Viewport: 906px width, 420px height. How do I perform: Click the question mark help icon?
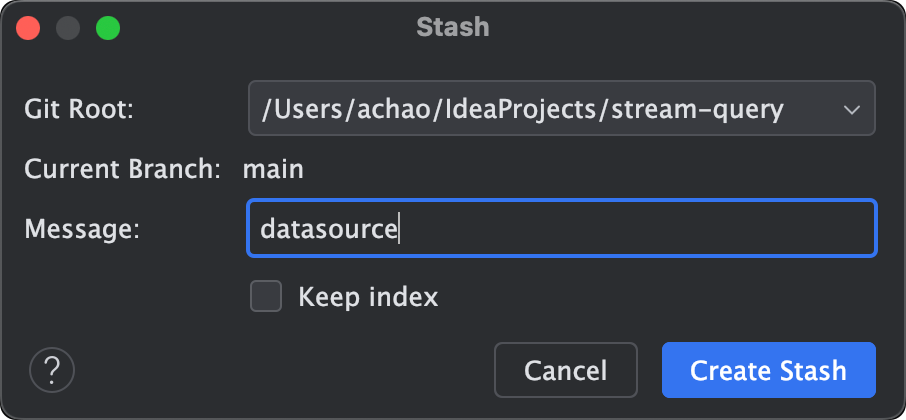[52, 371]
